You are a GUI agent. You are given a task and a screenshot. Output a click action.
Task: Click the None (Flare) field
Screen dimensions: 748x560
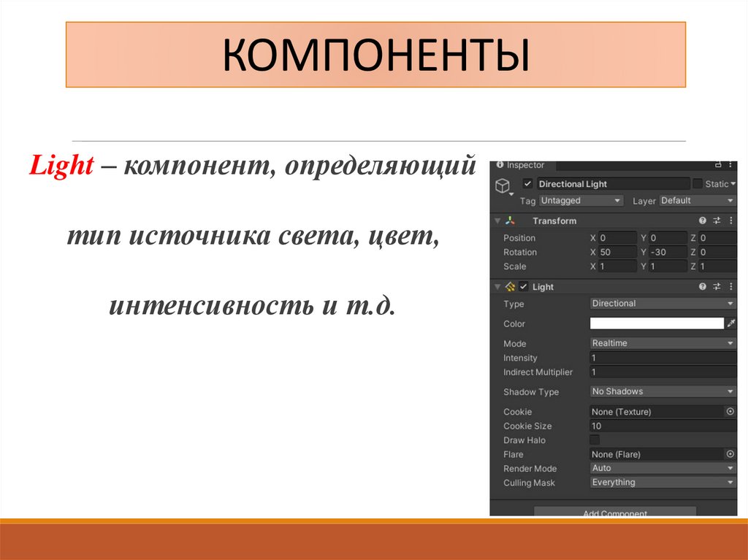657,454
